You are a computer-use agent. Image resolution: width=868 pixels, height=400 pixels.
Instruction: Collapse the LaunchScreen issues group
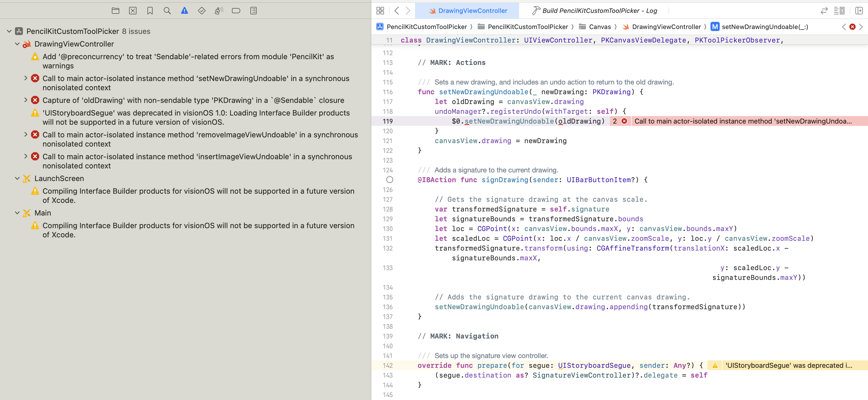click(x=17, y=178)
